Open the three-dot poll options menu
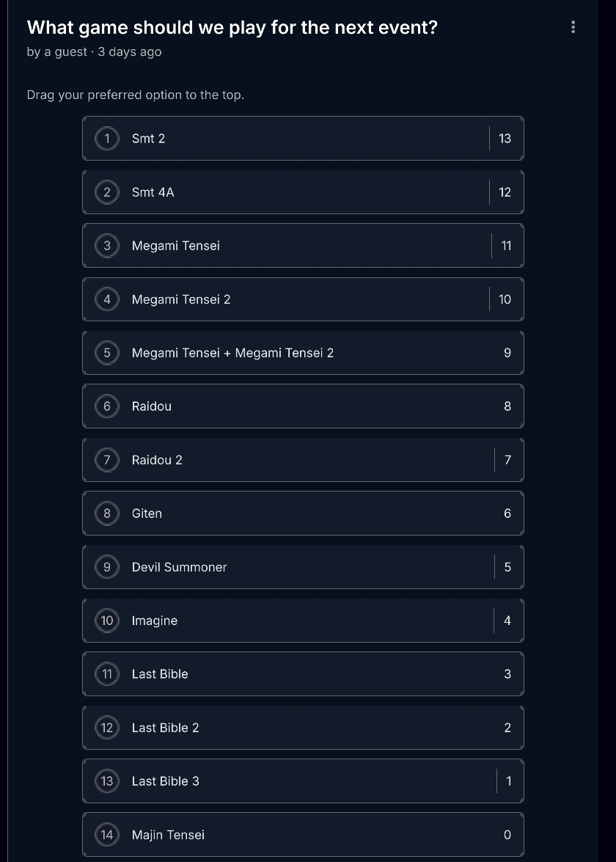Screen dimensions: 616x862 point(573,27)
